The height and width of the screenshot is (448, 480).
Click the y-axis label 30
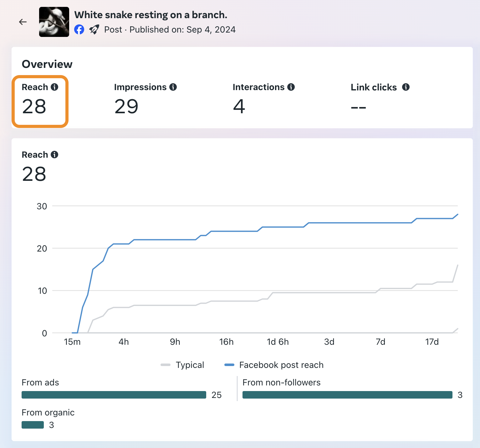[42, 206]
